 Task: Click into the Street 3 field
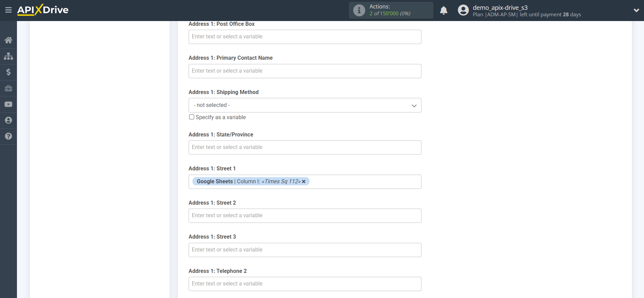tap(305, 250)
